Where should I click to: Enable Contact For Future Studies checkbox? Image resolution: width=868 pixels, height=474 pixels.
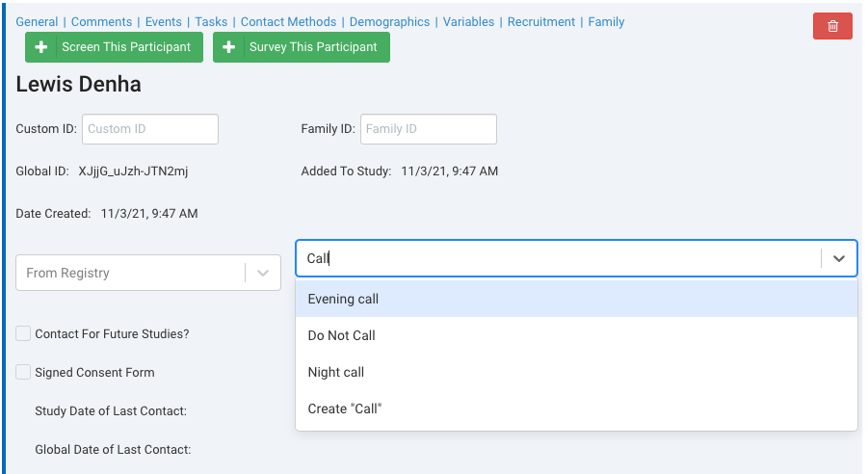(x=23, y=333)
